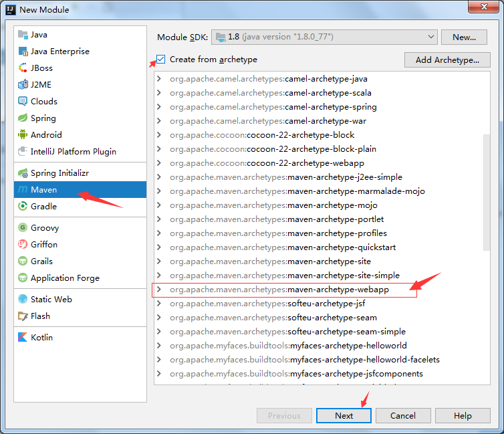This screenshot has height=434, width=504.
Task: Click the IntelliJ logo in title bar
Action: tap(10, 9)
